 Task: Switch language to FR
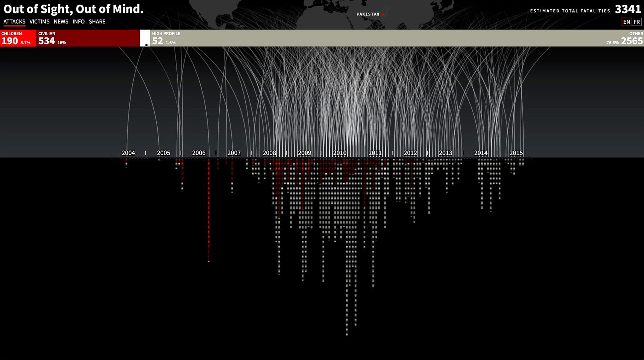[x=637, y=22]
